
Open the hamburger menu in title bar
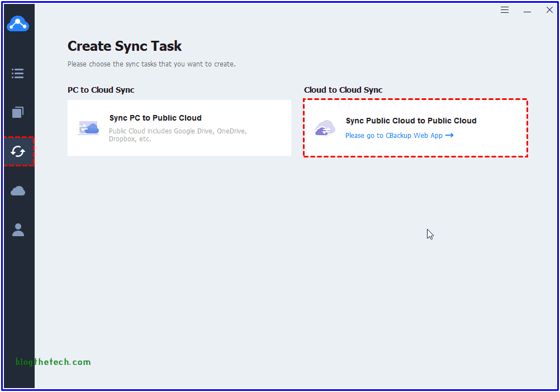coord(505,10)
